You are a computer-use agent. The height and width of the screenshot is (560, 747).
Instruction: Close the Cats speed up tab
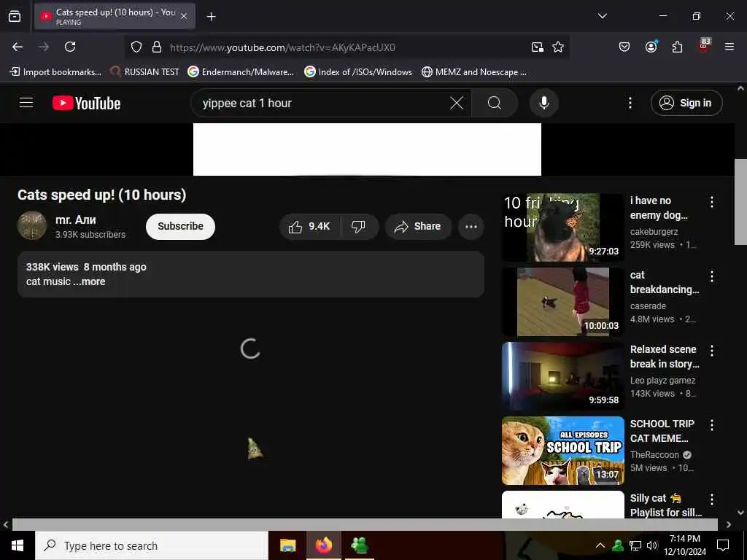pyautogui.click(x=184, y=16)
